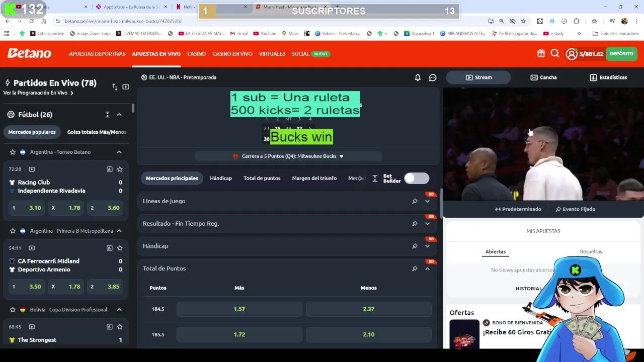Open the user account avatar icon

tap(572, 54)
